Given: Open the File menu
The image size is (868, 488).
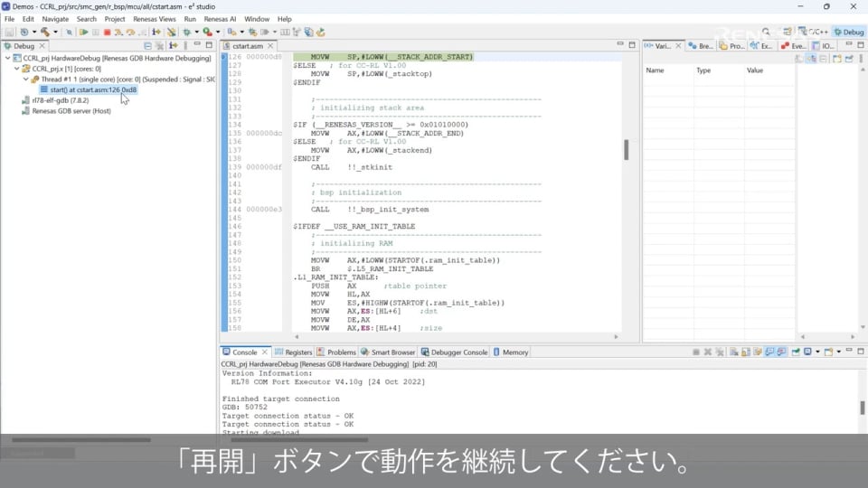Looking at the screenshot, I should point(9,19).
